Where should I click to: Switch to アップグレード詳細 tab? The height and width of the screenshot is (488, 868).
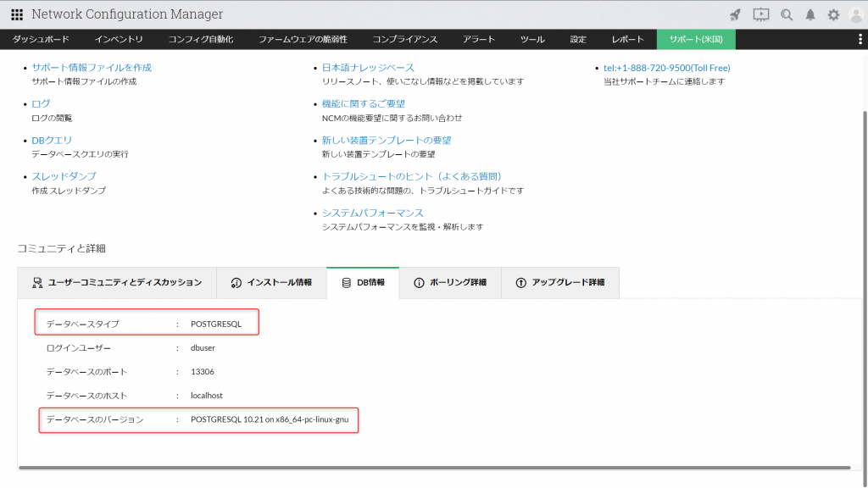[560, 283]
